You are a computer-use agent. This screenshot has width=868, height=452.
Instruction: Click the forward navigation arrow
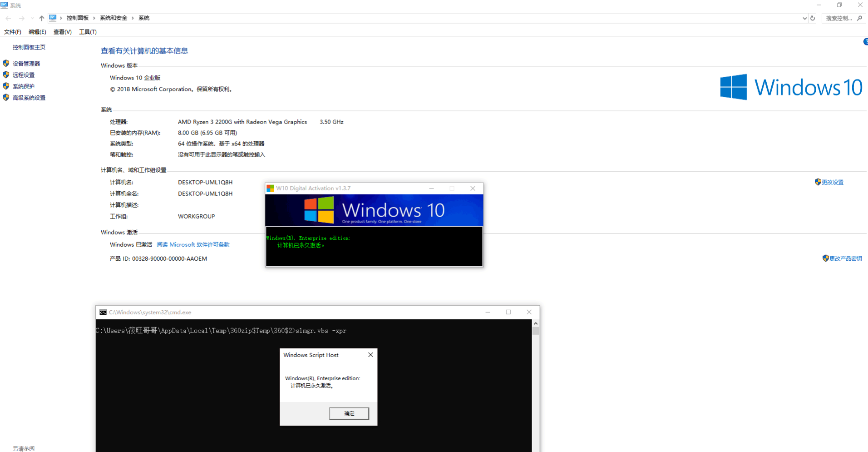21,18
